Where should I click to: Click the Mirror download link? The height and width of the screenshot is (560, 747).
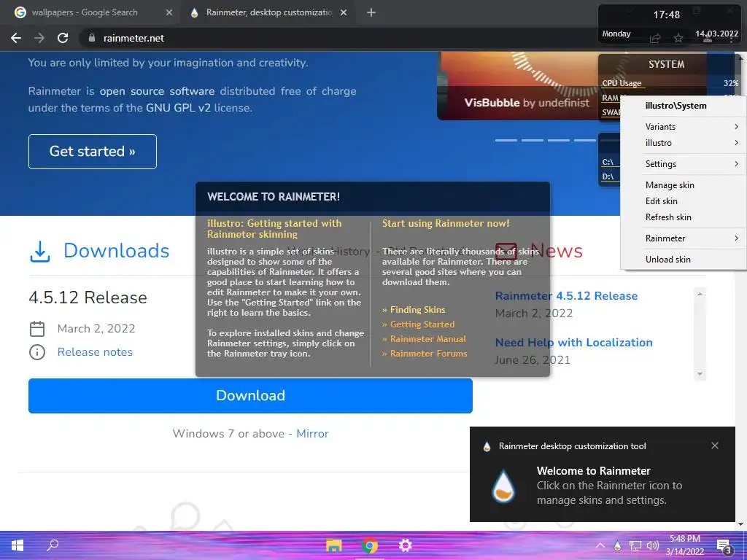(x=312, y=433)
